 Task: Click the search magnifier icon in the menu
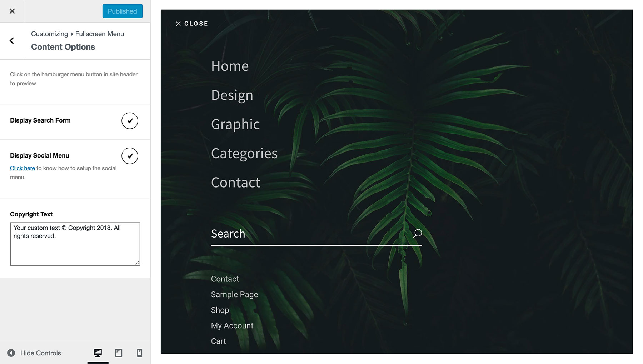pyautogui.click(x=417, y=233)
